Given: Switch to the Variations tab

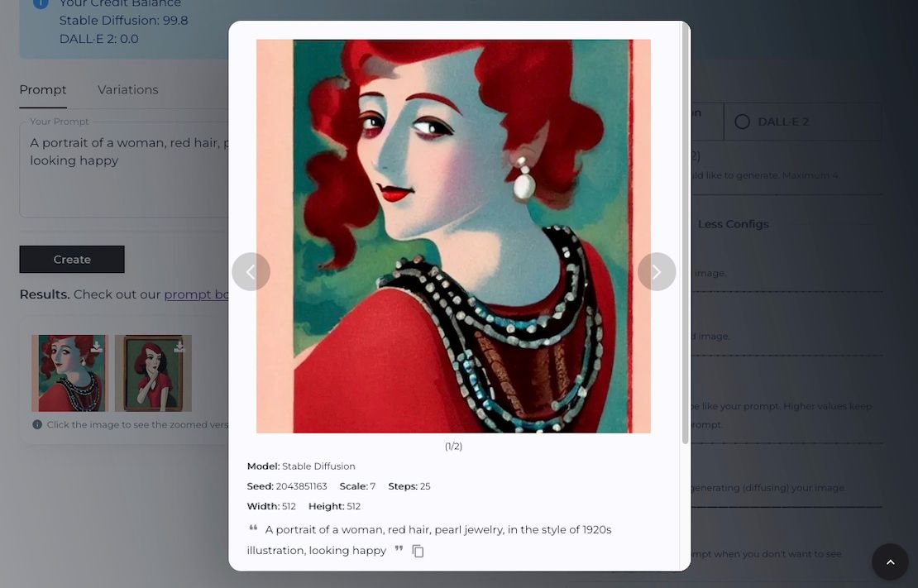Looking at the screenshot, I should 127,89.
